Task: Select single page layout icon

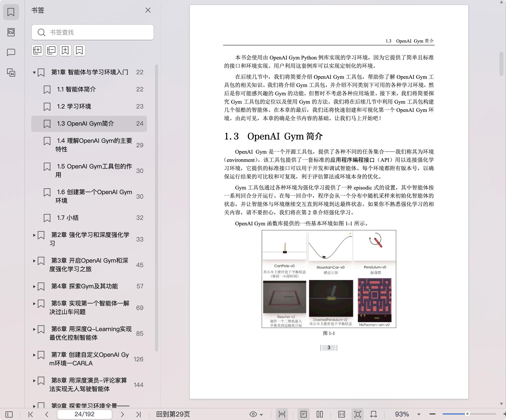Action: (304, 414)
